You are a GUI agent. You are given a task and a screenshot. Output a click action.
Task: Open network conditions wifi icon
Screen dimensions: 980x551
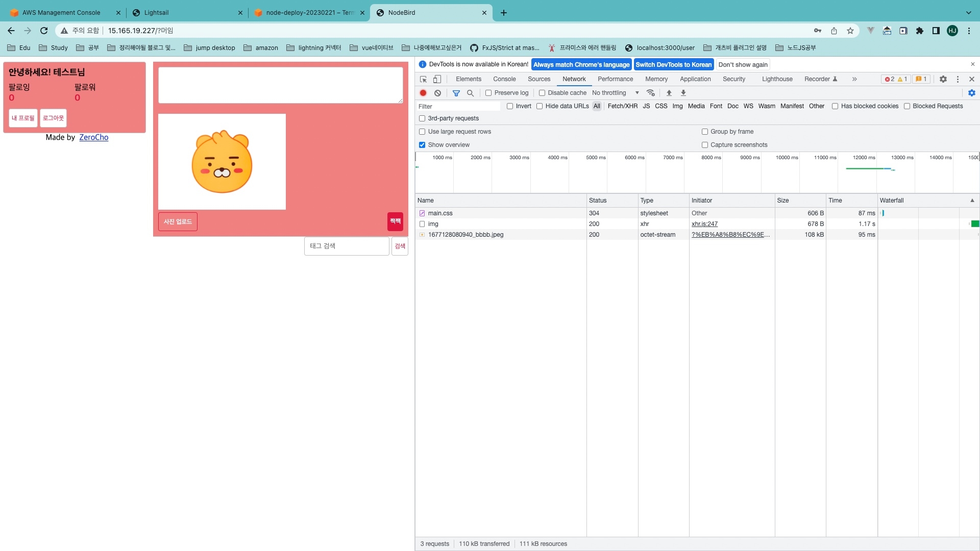(650, 93)
